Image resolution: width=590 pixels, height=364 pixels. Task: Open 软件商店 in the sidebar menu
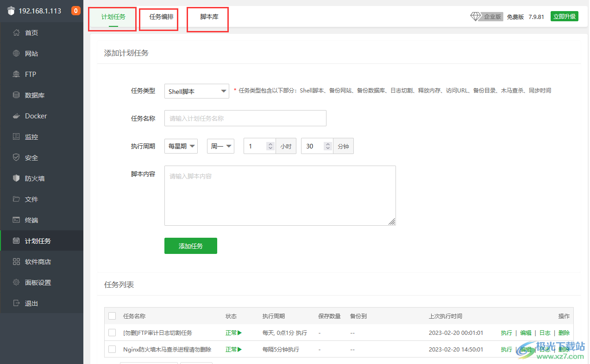[x=42, y=262]
